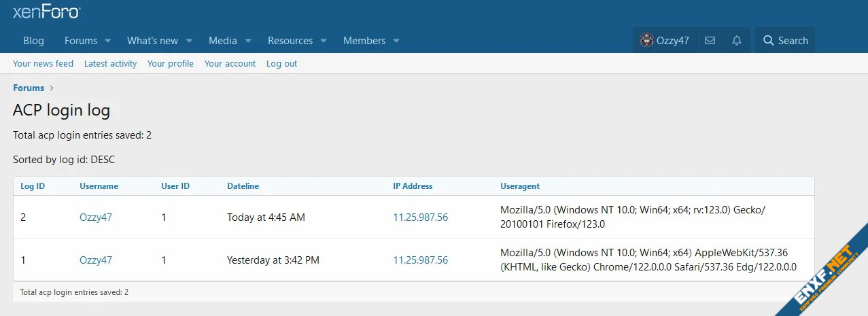Open the Blog navigation tab
The height and width of the screenshot is (316, 868).
point(33,41)
